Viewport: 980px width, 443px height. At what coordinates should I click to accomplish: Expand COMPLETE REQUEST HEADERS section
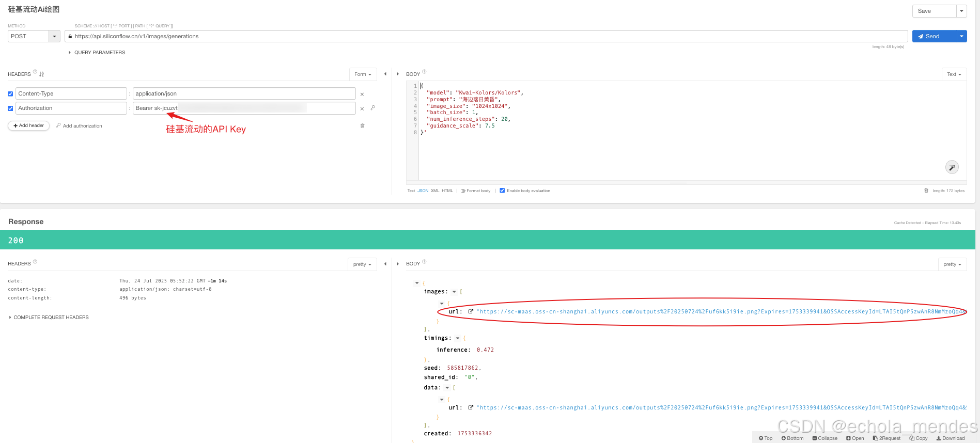[x=49, y=318]
